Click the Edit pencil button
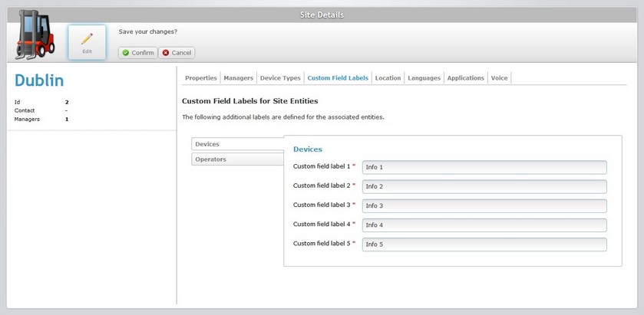The image size is (644, 315). (87, 43)
